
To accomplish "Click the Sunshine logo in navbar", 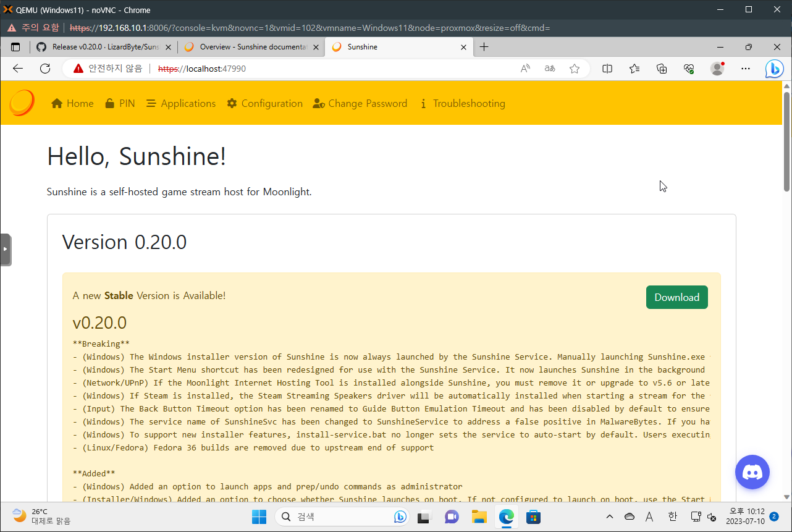I will [x=22, y=103].
